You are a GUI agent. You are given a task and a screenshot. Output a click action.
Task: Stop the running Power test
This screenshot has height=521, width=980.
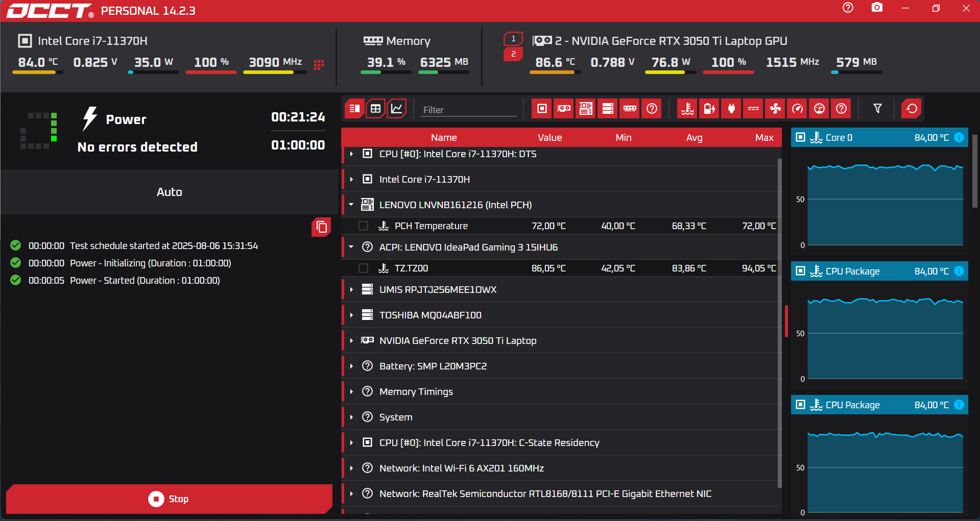click(x=169, y=499)
